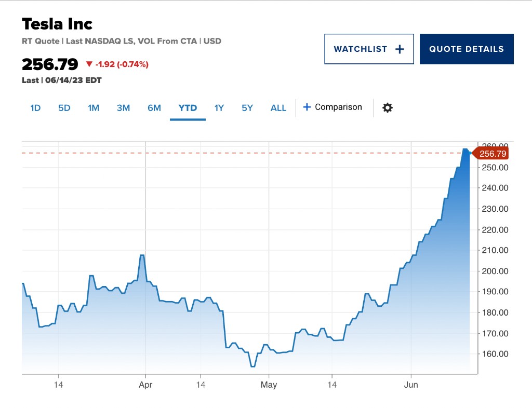This screenshot has height=408, width=532.
Task: Click the red 256.79 price flag on axis
Action: pos(490,154)
